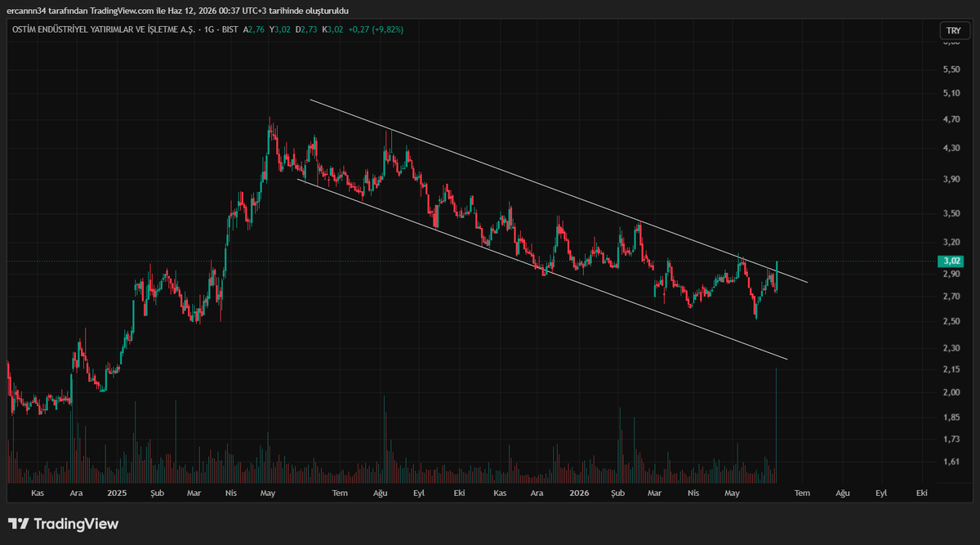Click the 1,73 price axis label
The width and height of the screenshot is (980, 545).
coord(951,440)
